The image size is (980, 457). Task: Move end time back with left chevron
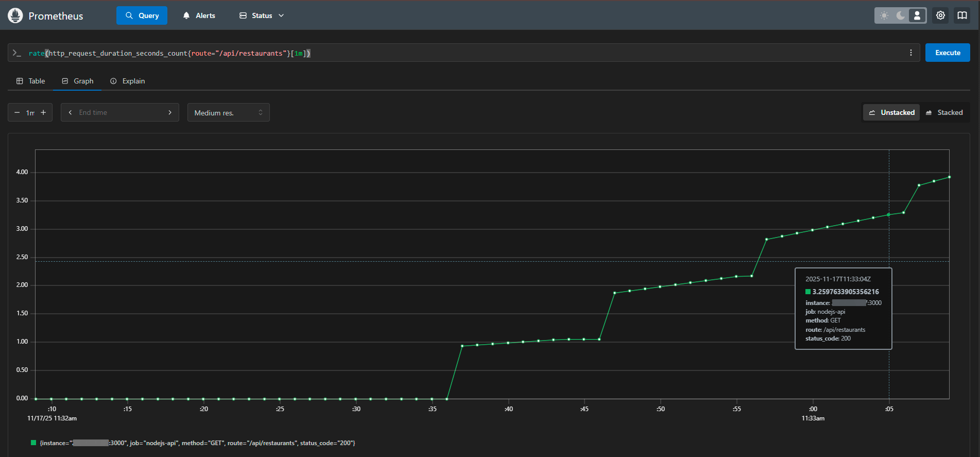point(70,112)
